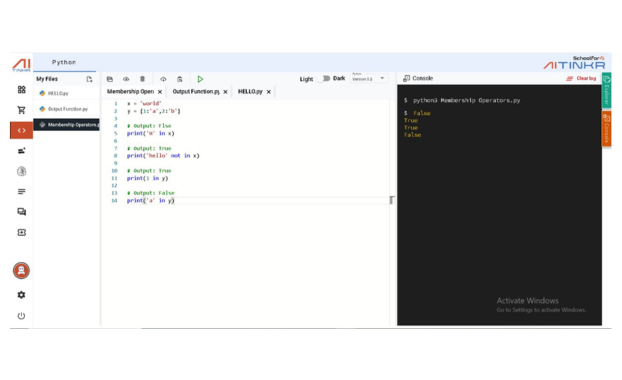Click the text lines icon in sidebar

pyautogui.click(x=21, y=192)
